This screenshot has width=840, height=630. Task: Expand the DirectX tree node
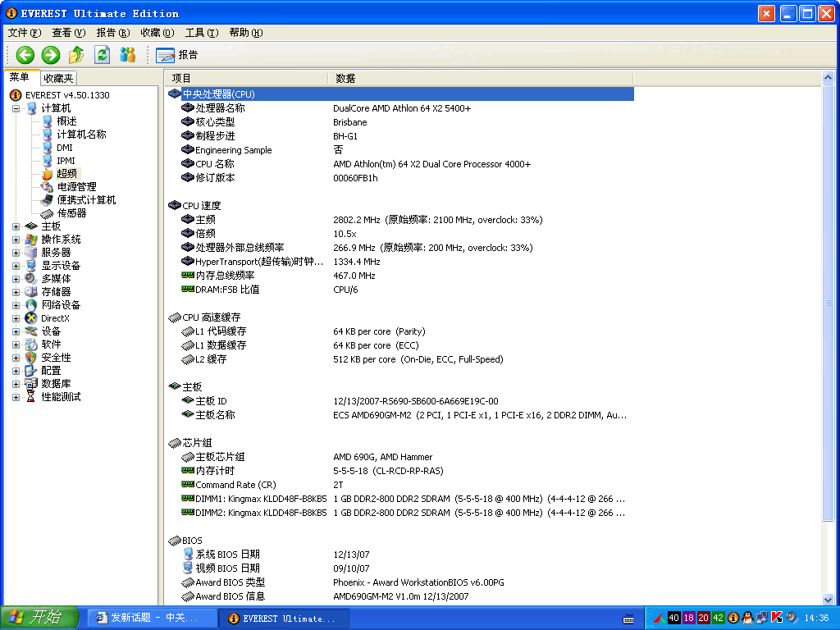pos(16,318)
